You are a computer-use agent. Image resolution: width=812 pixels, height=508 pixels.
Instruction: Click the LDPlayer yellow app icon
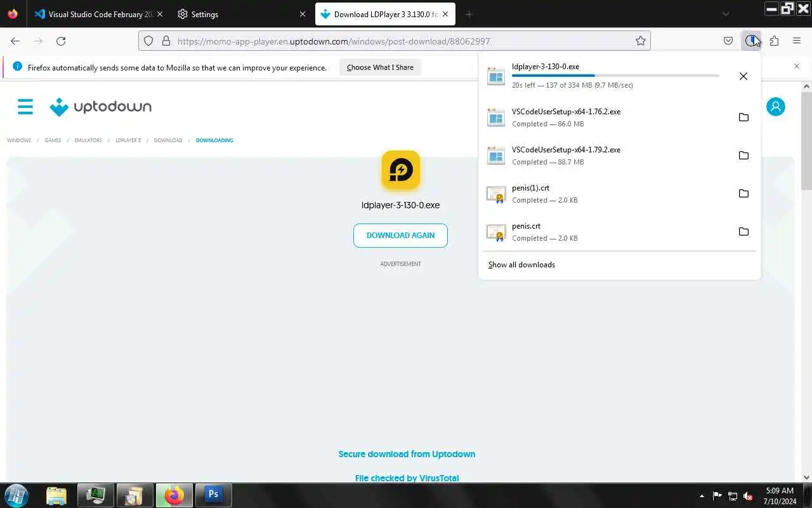click(400, 170)
